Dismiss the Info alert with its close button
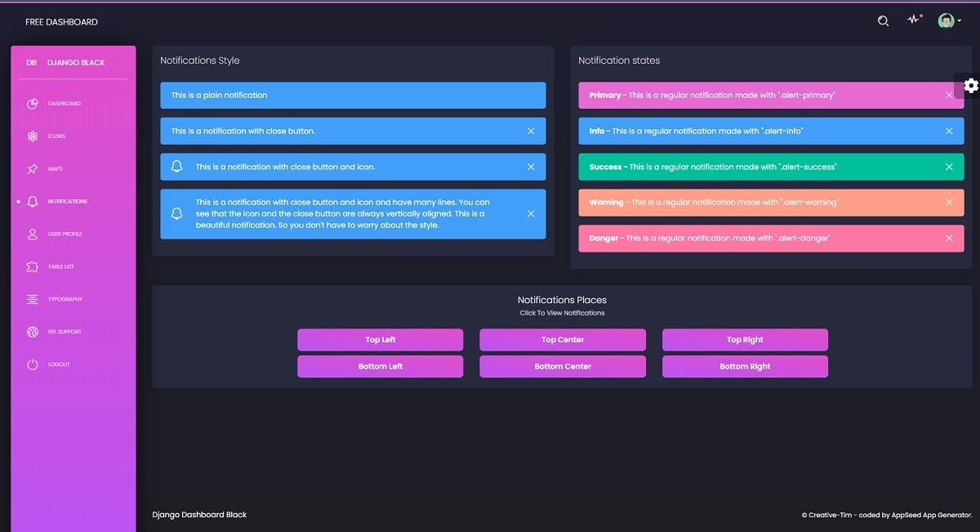The width and height of the screenshot is (980, 532). point(949,131)
